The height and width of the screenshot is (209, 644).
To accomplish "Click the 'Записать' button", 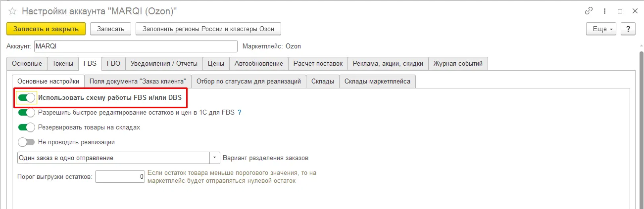I will [x=110, y=29].
